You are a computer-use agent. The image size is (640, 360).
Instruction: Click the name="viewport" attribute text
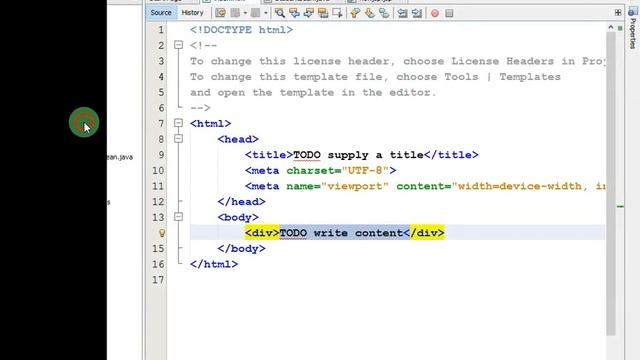click(x=338, y=186)
